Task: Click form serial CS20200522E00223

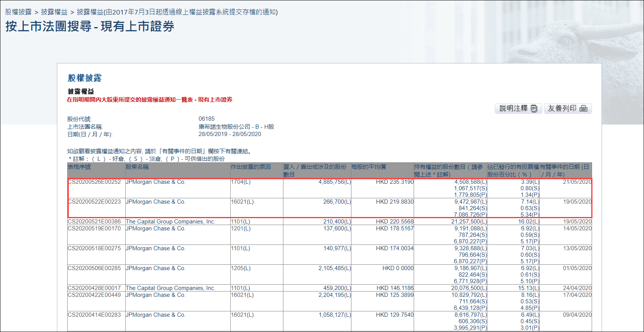Action: coord(94,202)
